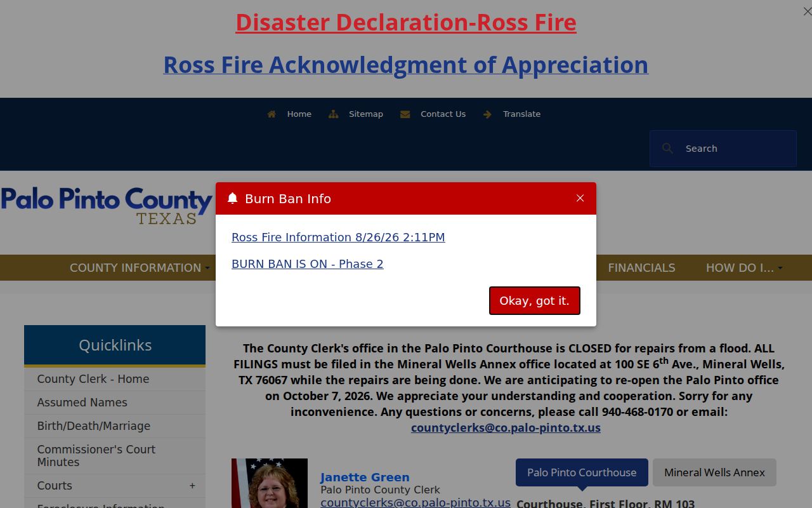The width and height of the screenshot is (812, 508).
Task: Click the Contact Us envelope icon
Action: point(405,114)
